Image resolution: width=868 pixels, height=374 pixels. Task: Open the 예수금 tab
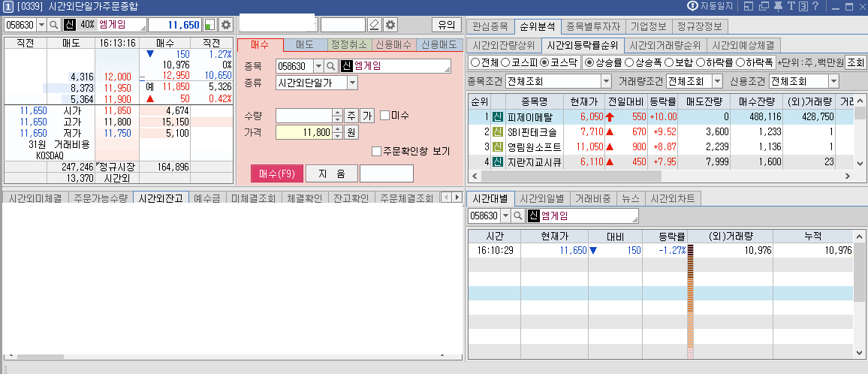click(x=207, y=198)
